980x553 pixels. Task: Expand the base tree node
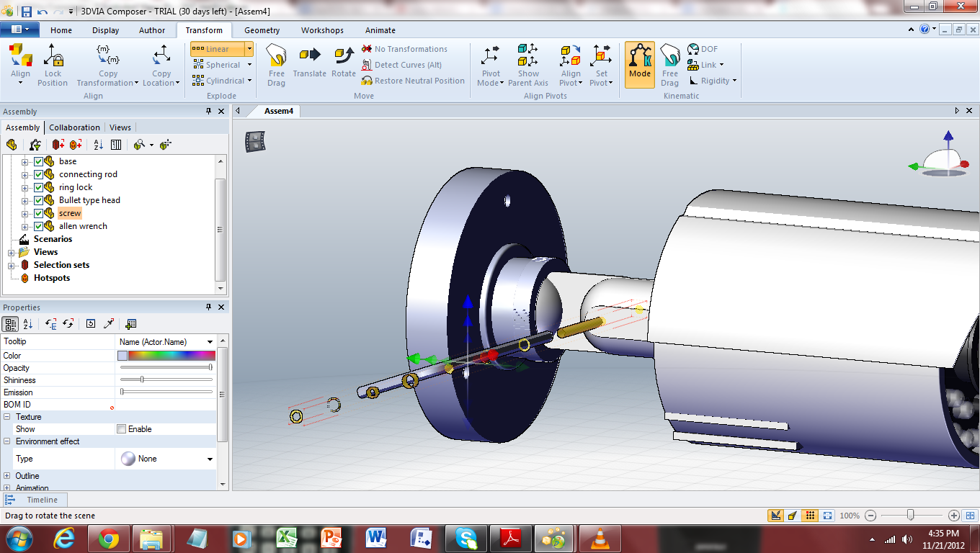[x=24, y=161]
